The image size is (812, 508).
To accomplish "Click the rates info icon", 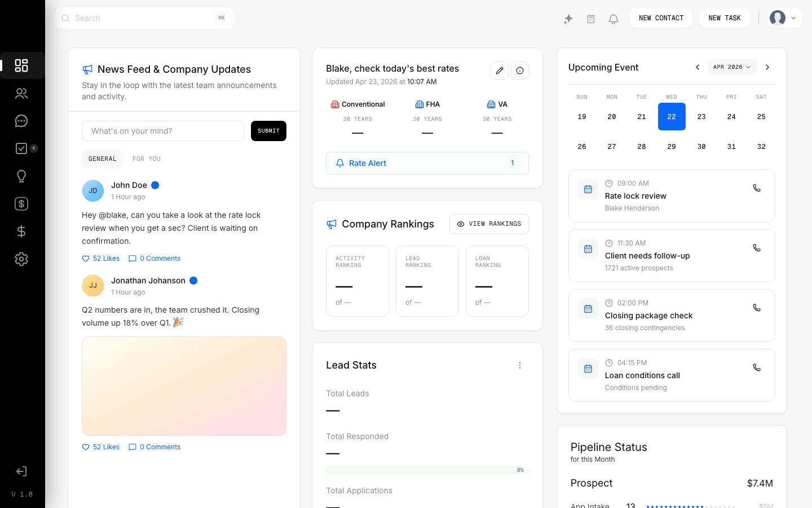I will (520, 71).
